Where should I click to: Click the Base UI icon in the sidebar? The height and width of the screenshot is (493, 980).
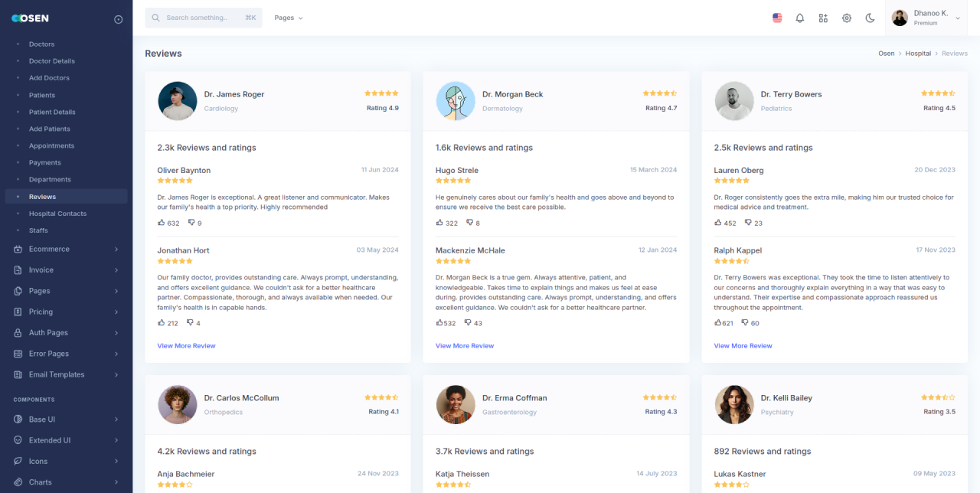click(18, 420)
